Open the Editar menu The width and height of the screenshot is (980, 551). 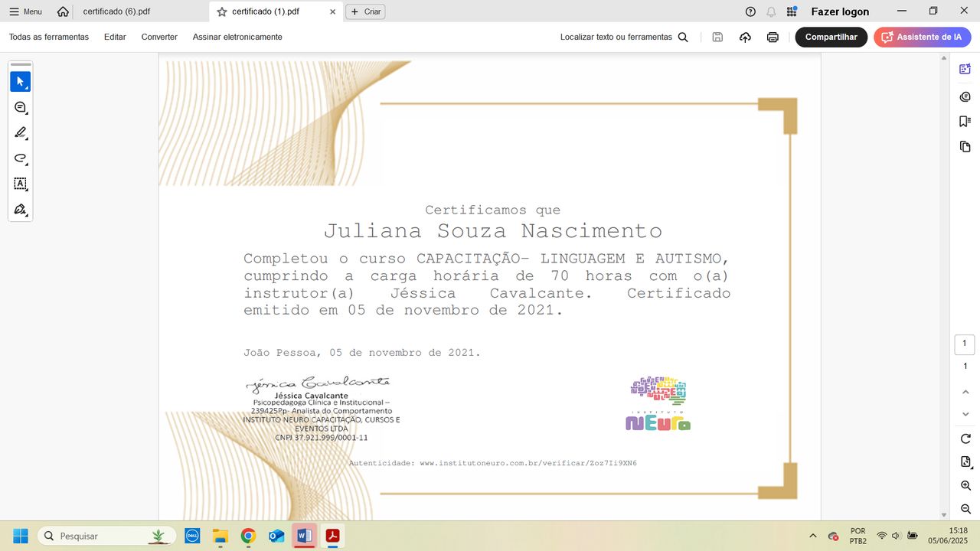pyautogui.click(x=115, y=37)
